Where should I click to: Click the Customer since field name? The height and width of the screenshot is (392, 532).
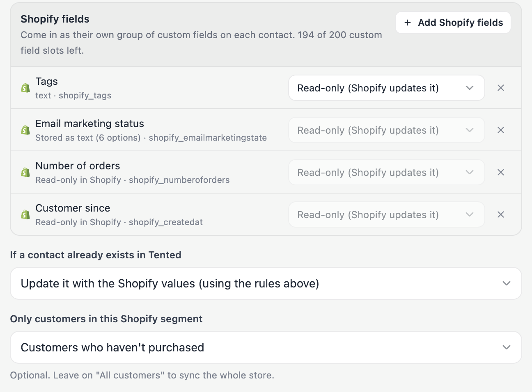(x=73, y=208)
